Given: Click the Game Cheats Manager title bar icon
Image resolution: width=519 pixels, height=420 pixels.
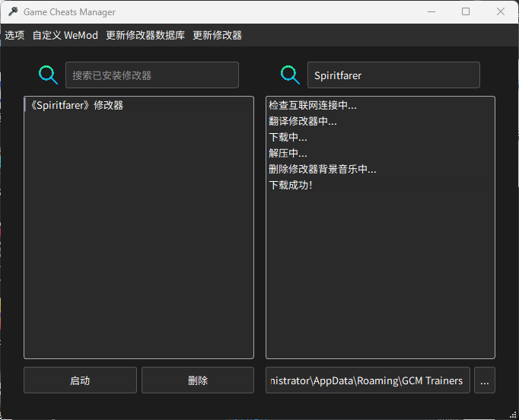Looking at the screenshot, I should coord(13,12).
